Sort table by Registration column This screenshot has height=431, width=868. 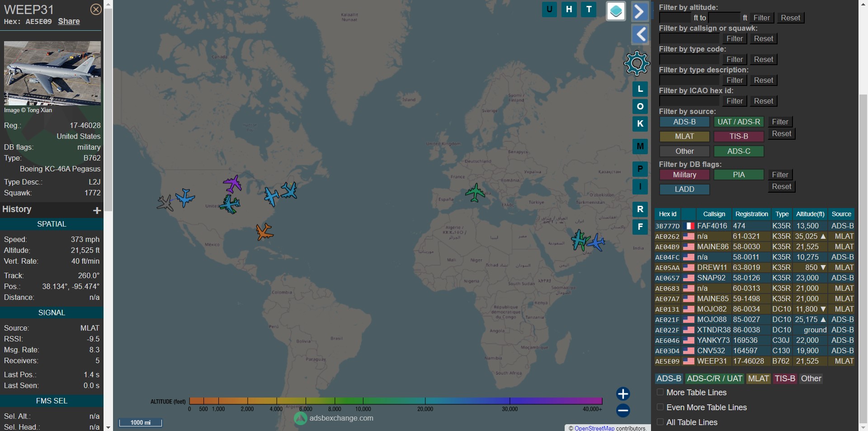[751, 214]
